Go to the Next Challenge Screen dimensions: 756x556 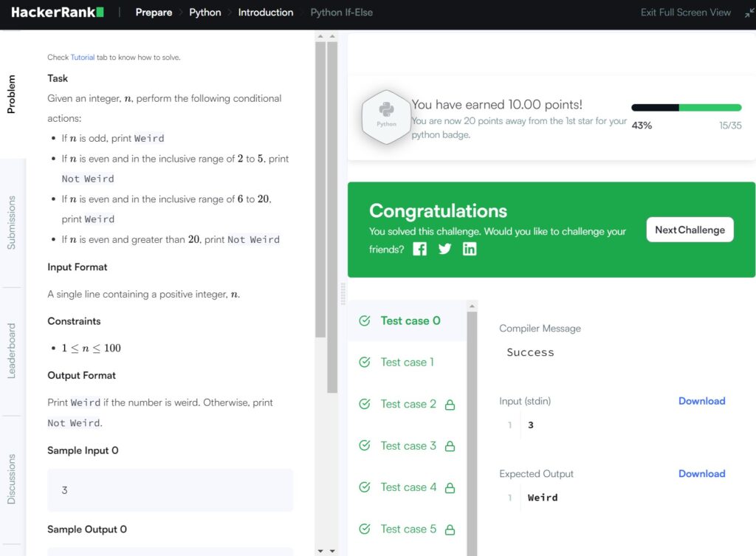(690, 230)
